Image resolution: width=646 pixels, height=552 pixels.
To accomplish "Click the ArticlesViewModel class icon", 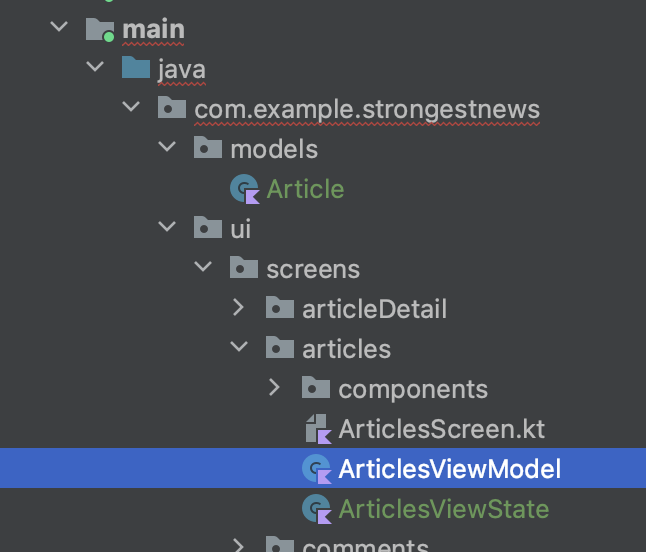I will pyautogui.click(x=316, y=469).
